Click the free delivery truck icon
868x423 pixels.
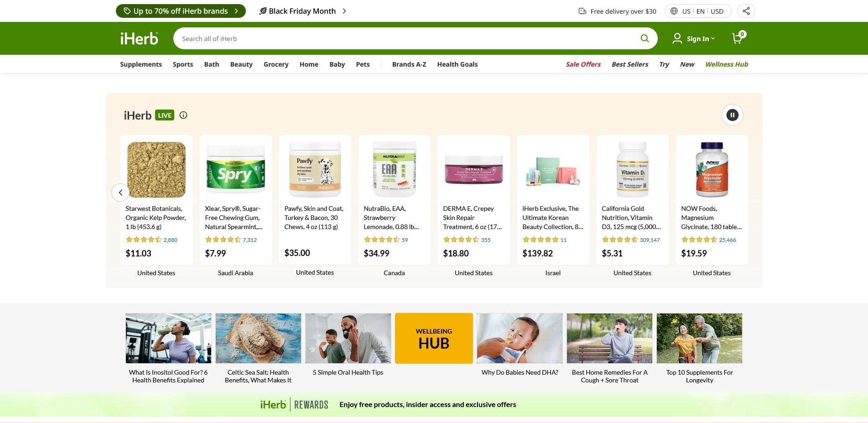coord(582,11)
